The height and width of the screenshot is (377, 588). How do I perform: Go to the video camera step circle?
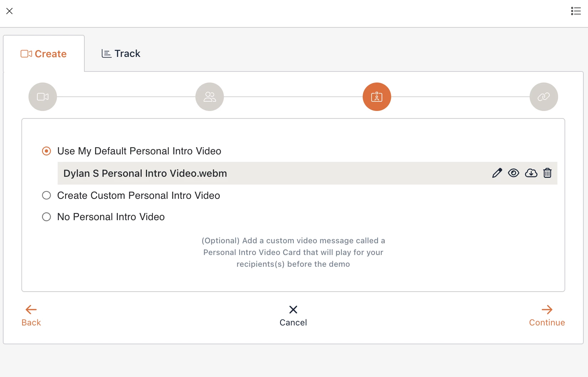click(x=43, y=97)
